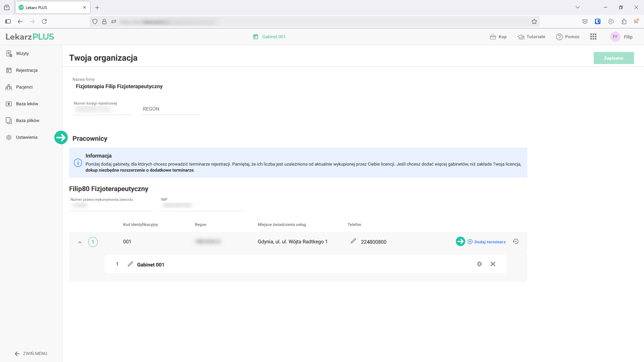This screenshot has height=362, width=644.
Task: Remove Gabinet 001 with the X icon
Action: tap(493, 264)
